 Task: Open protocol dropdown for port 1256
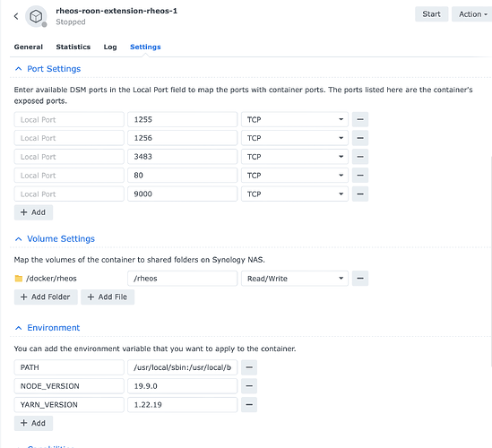295,138
